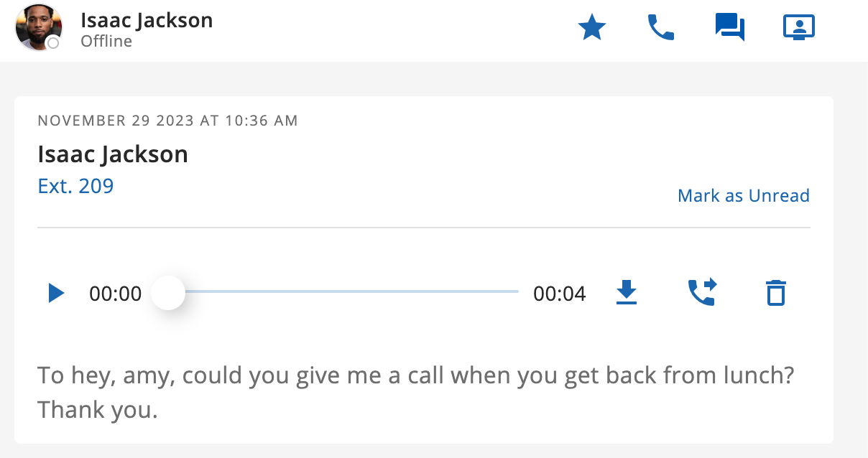Open Isaac Jackson's profile avatar
868x458 pixels.
(37, 27)
